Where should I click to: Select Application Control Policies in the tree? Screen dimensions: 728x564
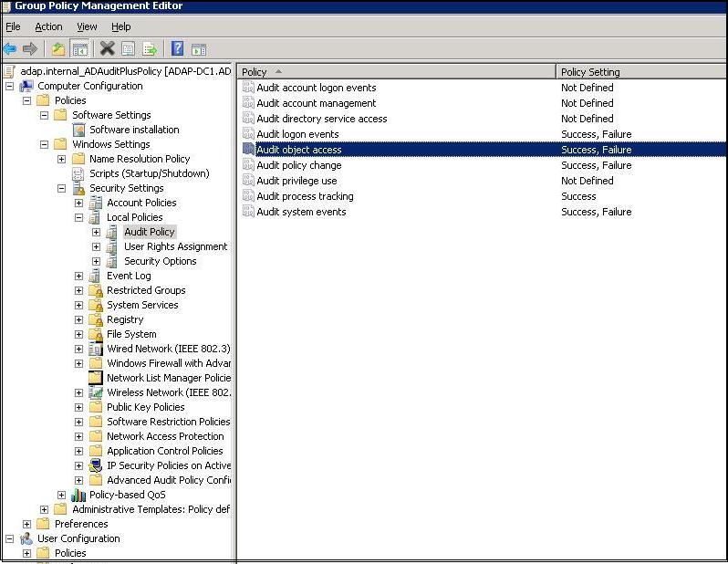coord(165,451)
